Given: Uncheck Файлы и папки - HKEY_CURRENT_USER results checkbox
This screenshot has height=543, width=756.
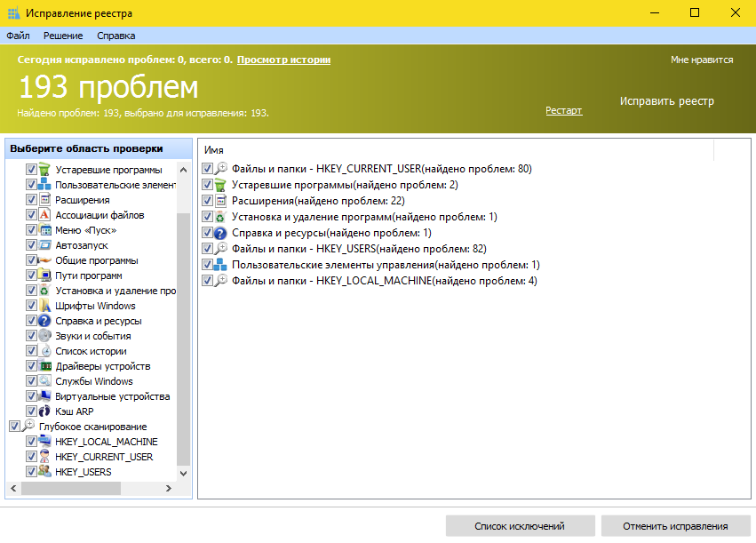Looking at the screenshot, I should (207, 168).
